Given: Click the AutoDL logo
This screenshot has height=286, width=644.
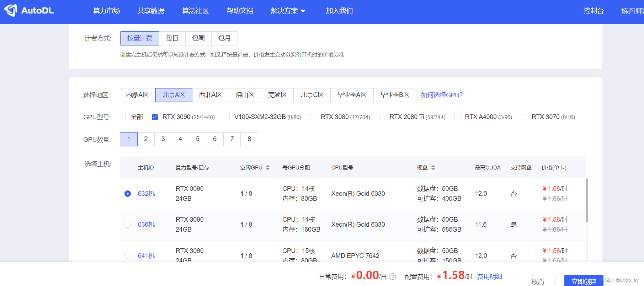Looking at the screenshot, I should [x=29, y=11].
